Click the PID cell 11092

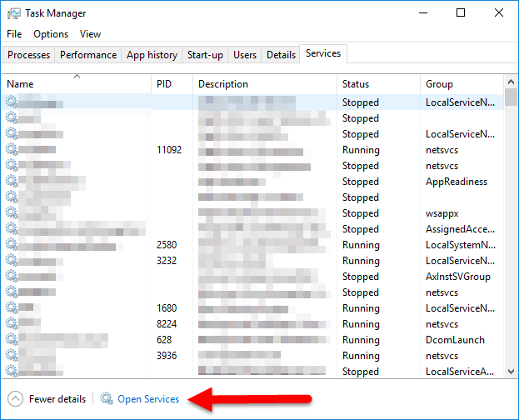(x=169, y=150)
